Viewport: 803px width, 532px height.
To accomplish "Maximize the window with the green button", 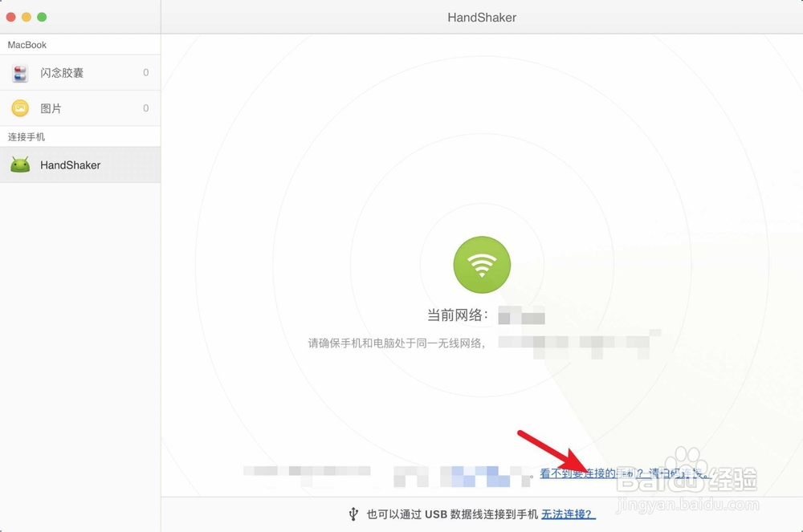I will coord(42,17).
